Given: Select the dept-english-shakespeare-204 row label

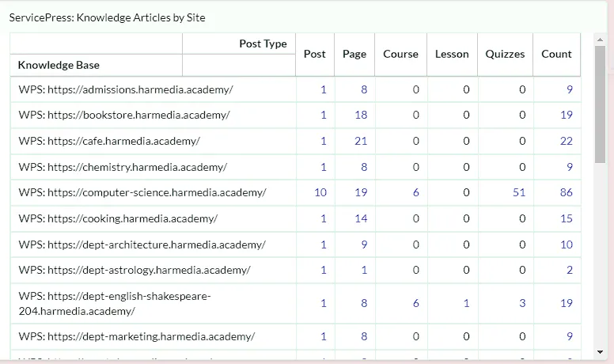Looking at the screenshot, I should [x=115, y=304].
